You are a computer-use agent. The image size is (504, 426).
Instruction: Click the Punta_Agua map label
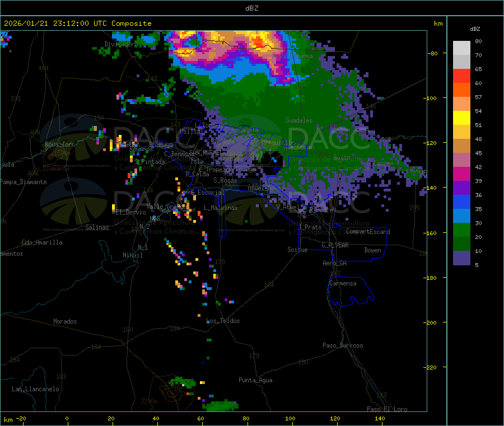(x=255, y=380)
